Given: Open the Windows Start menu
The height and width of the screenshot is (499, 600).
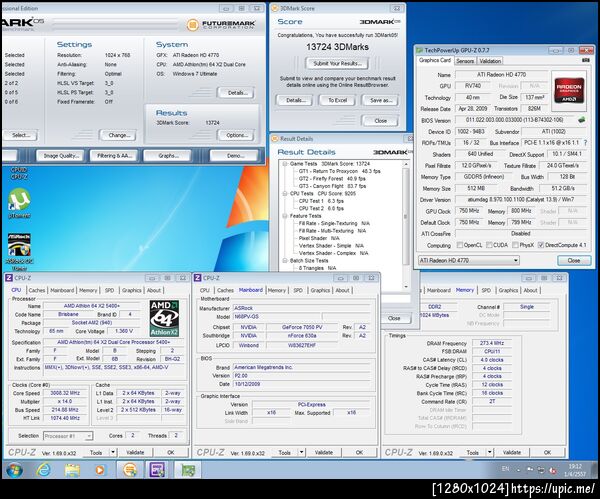Looking at the screenshot, I should point(14,470).
